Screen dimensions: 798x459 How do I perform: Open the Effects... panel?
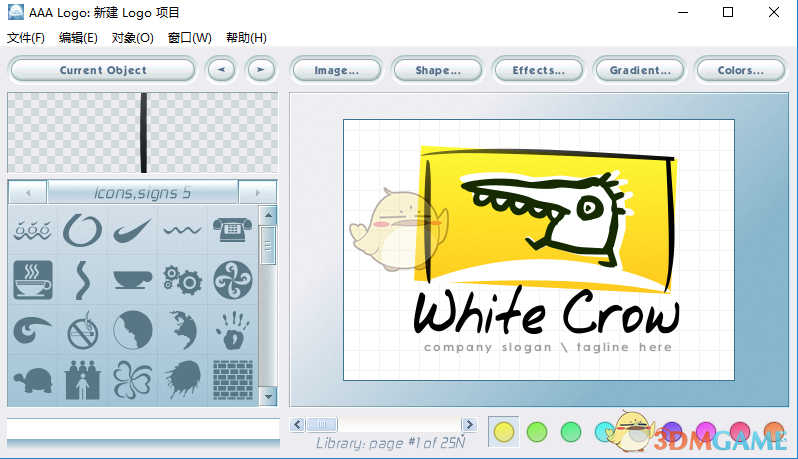[x=538, y=70]
